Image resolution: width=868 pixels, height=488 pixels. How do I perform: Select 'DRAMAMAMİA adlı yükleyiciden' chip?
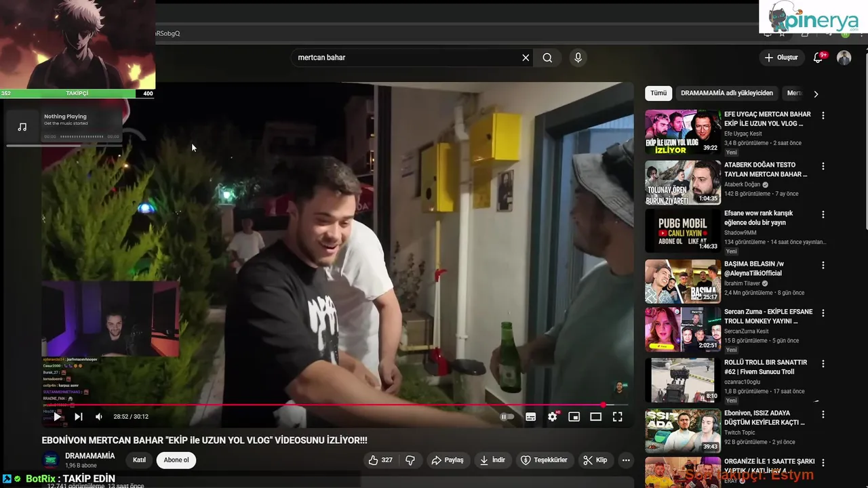(727, 94)
